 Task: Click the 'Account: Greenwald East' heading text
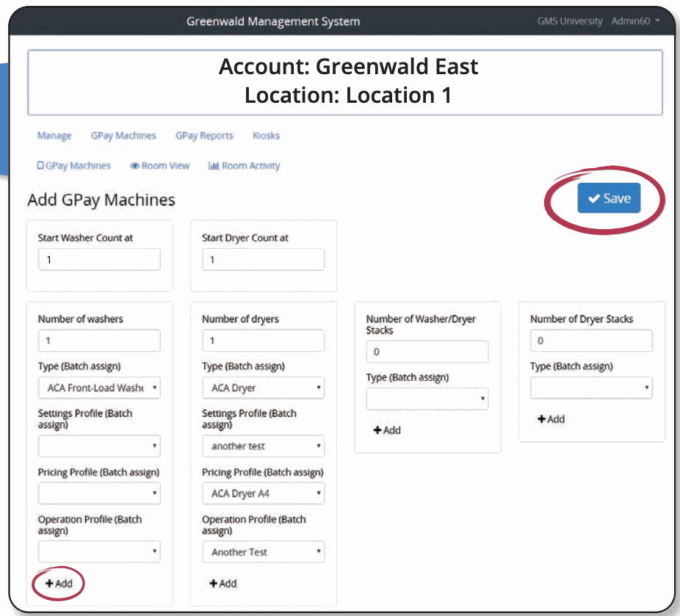click(348, 66)
